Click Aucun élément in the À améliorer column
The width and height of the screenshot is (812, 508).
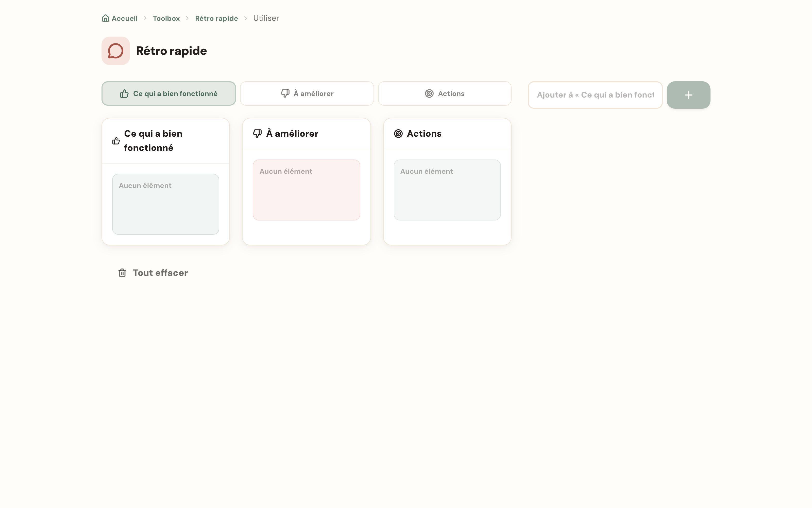coord(286,171)
